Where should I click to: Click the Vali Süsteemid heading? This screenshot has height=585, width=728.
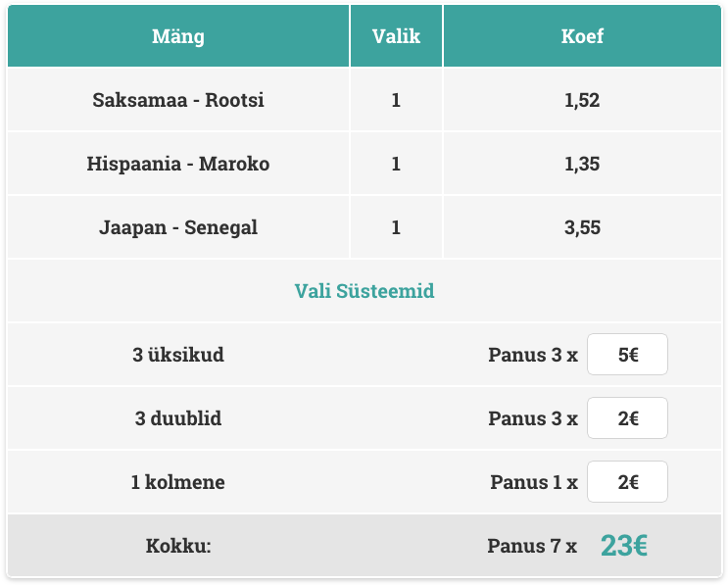pos(364,291)
